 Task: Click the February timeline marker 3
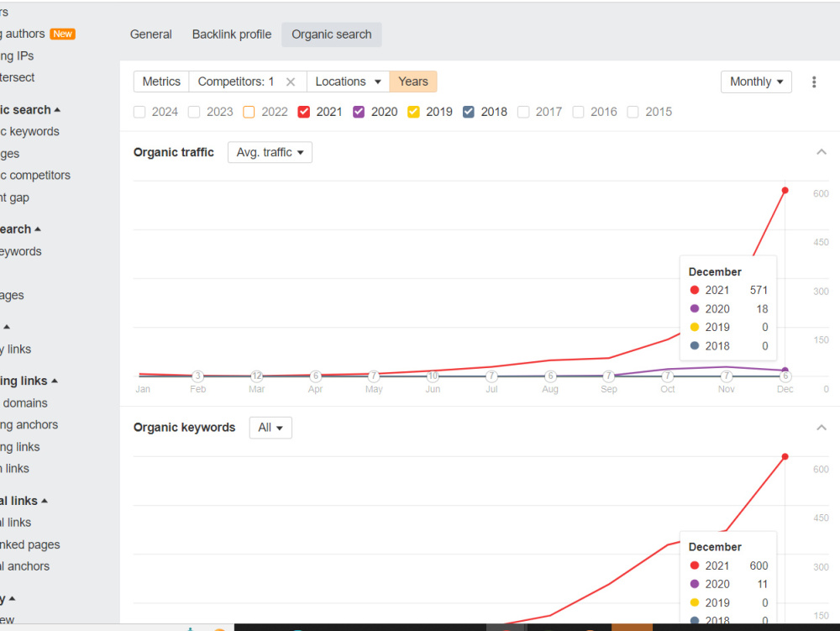point(197,376)
